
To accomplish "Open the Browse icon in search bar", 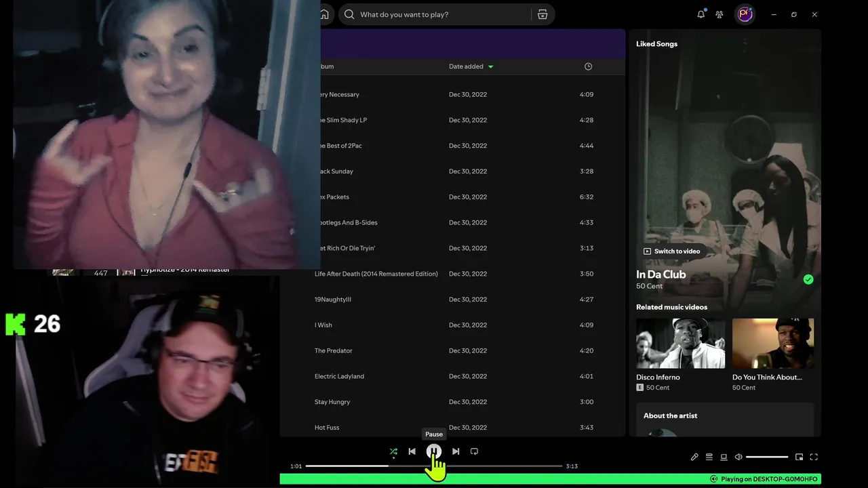I will (542, 14).
